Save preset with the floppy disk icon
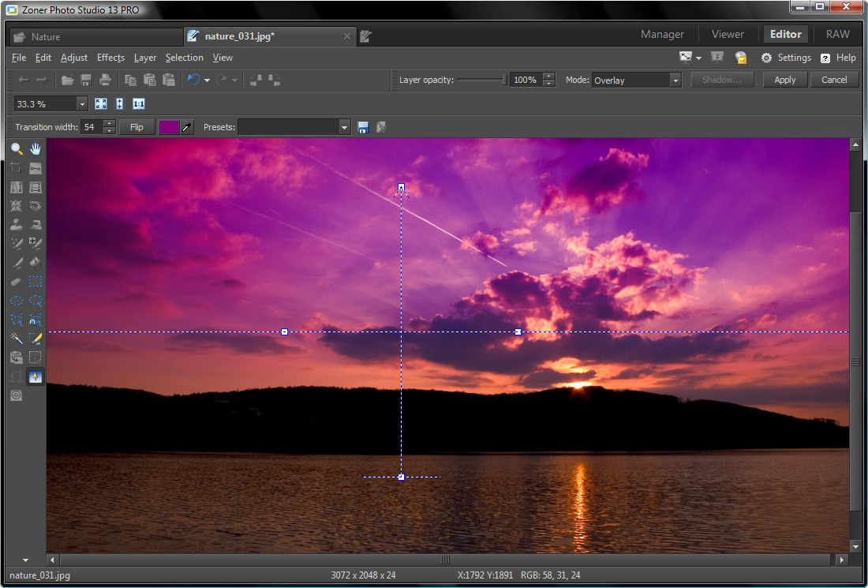Image resolution: width=868 pixels, height=588 pixels. point(363,127)
